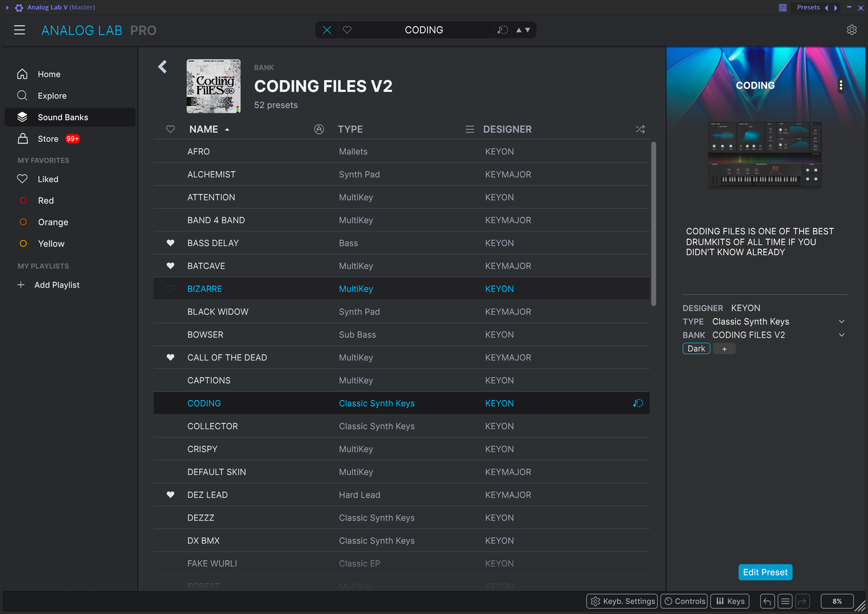Click the list lines icon before DESIGNER
The height and width of the screenshot is (614, 868).
click(470, 129)
